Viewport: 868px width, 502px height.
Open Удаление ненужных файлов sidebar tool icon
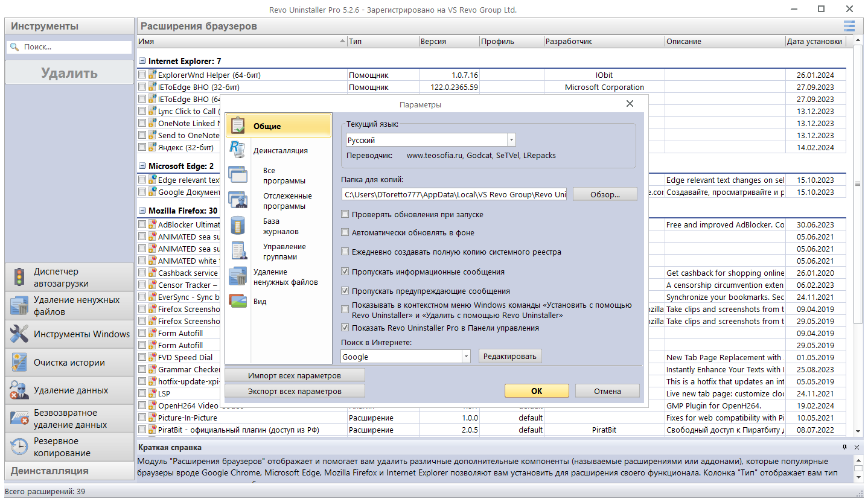(19, 306)
